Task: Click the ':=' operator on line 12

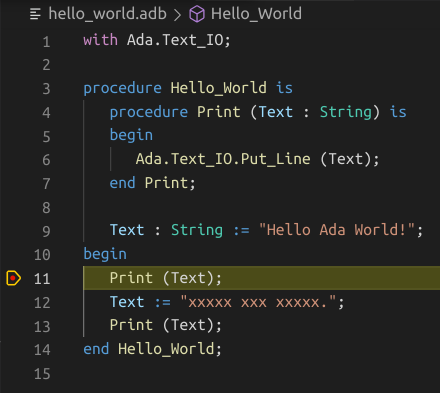Action: [x=163, y=302]
